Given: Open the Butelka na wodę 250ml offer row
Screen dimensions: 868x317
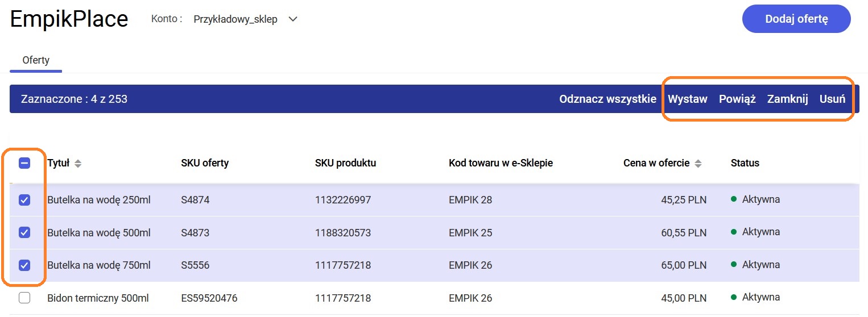Looking at the screenshot, I should pyautogui.click(x=99, y=200).
